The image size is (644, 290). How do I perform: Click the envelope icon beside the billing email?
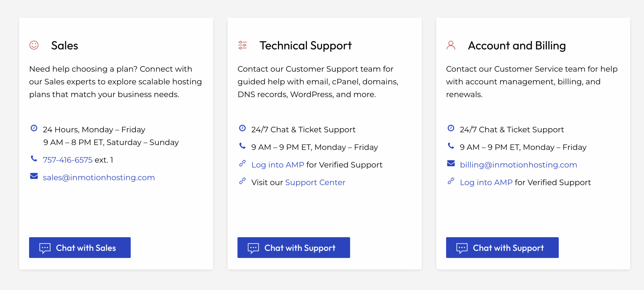[451, 163]
